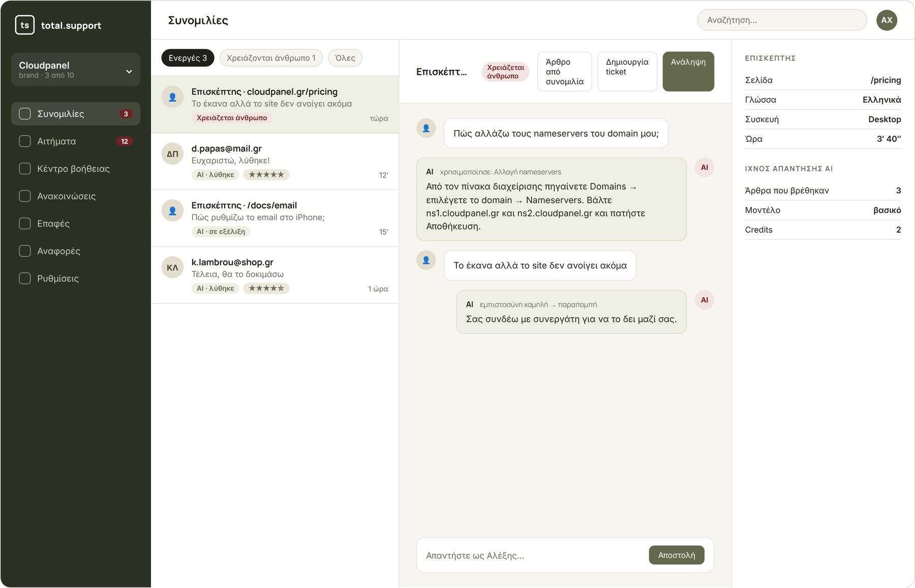
Task: Open the Επισκέπτης · /docs/email conversation
Action: click(275, 219)
